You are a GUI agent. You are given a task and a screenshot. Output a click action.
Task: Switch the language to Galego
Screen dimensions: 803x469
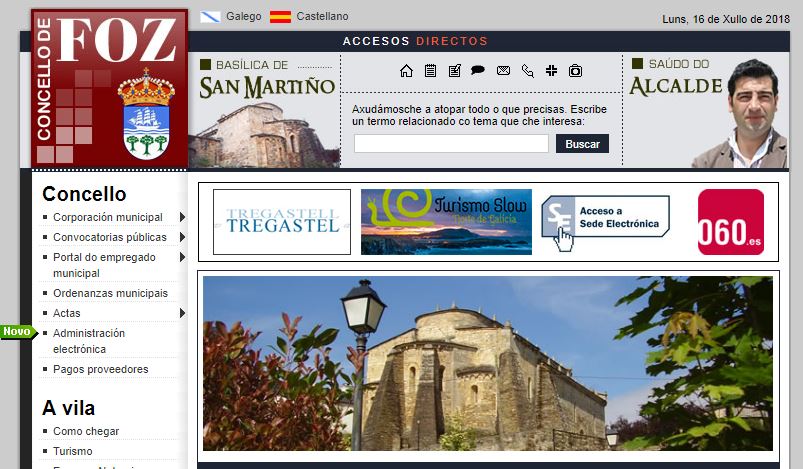pos(244,16)
